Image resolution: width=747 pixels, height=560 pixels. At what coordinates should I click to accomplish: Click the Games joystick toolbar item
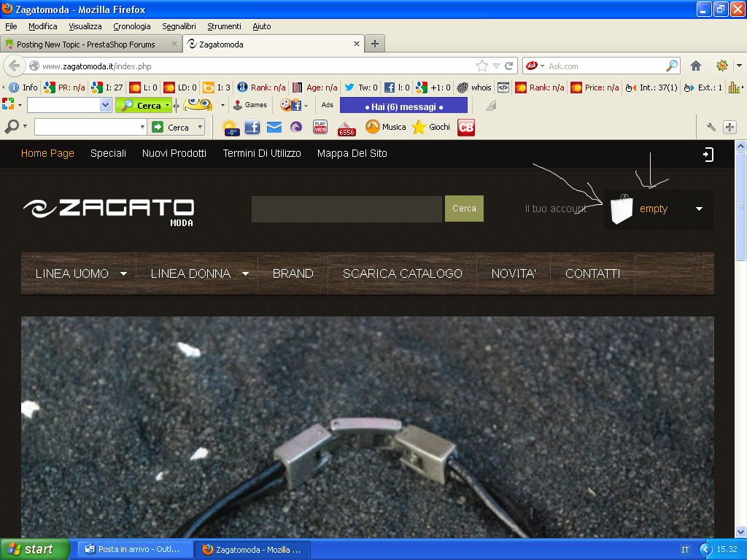[249, 105]
